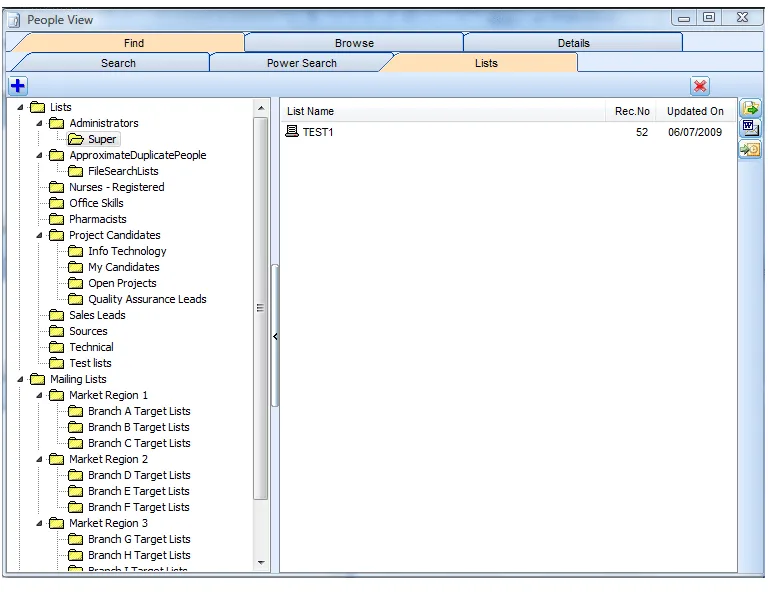Screen dimensions: 770x592
Task: Collapse the Mailing Lists node
Action: click(x=20, y=379)
